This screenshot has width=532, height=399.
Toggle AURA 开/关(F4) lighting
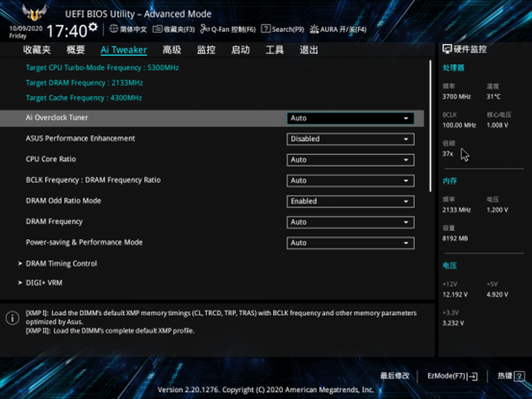(x=338, y=29)
